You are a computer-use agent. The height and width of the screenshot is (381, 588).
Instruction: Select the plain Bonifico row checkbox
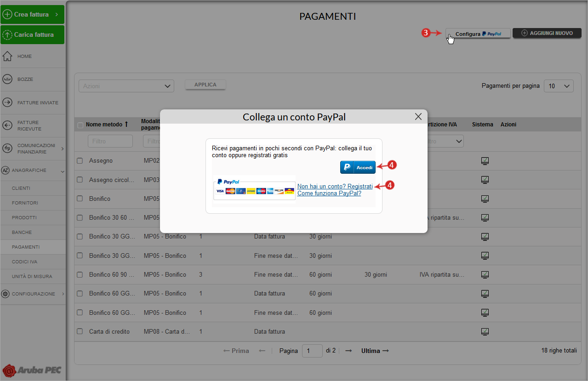pos(80,199)
